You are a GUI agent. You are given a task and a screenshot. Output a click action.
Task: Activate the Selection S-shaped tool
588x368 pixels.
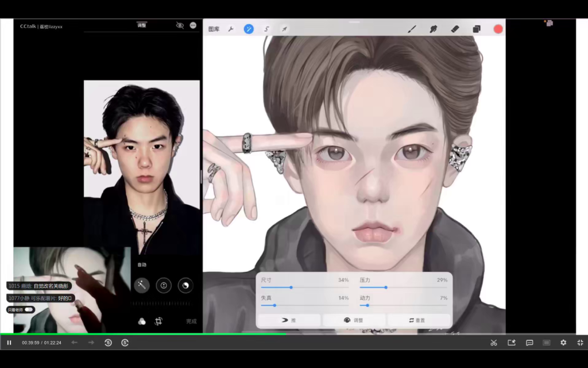[266, 29]
